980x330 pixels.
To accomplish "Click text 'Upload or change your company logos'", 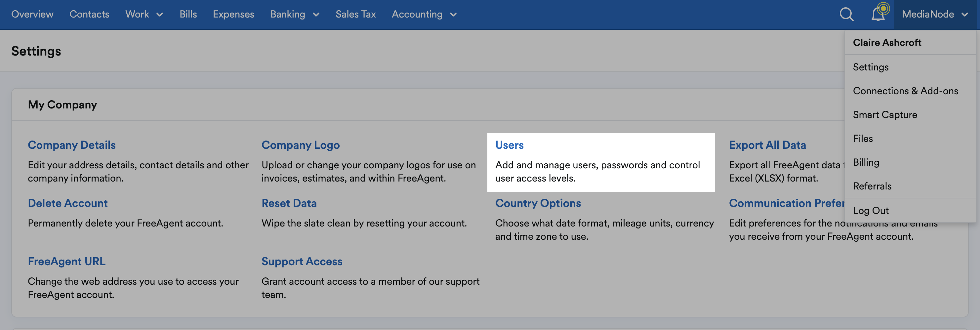I will 346,165.
